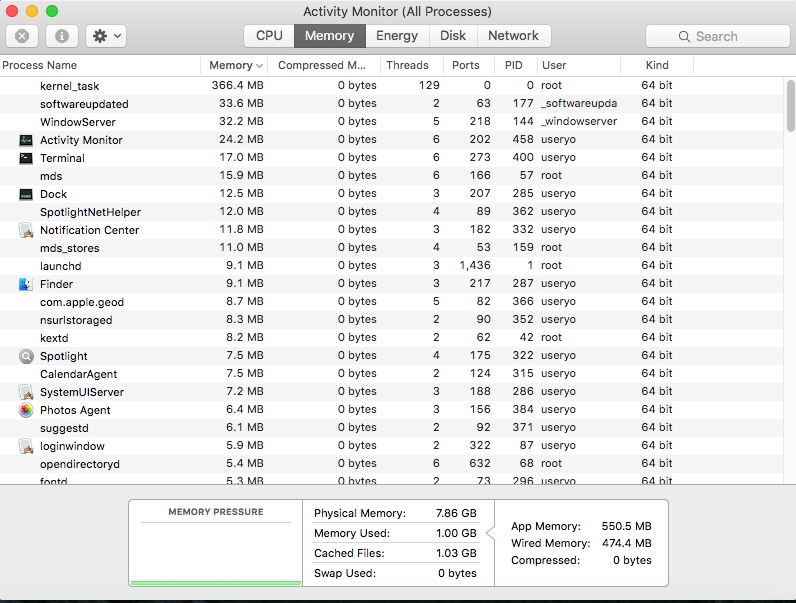Click the Cached Files 1.03 GB value
Viewport: 796px width, 603px height.
pyautogui.click(x=456, y=553)
